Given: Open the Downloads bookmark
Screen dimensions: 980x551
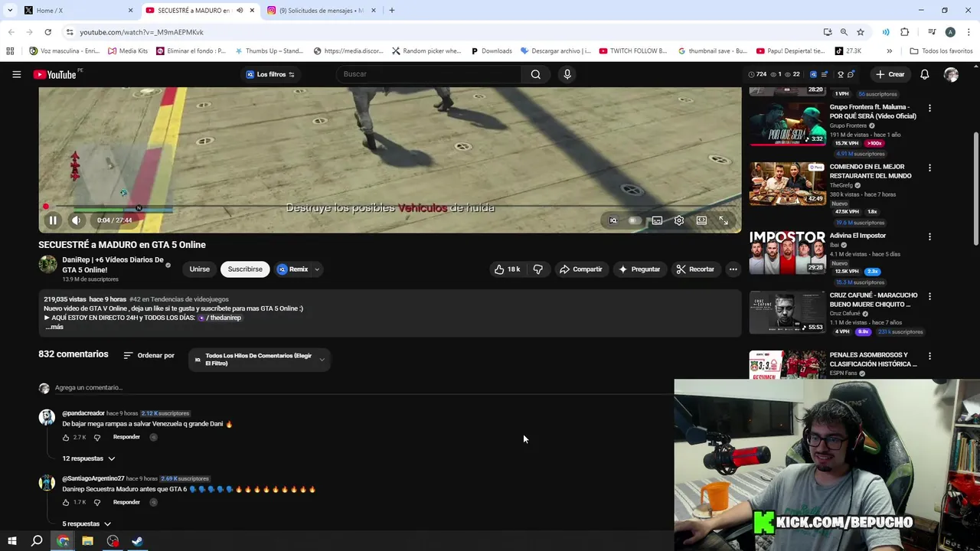Looking at the screenshot, I should click(x=492, y=51).
